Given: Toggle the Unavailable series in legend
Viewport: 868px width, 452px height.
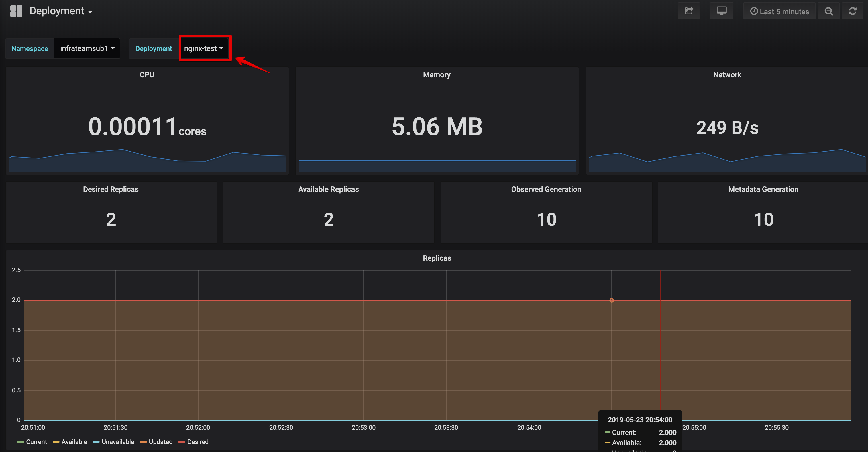Looking at the screenshot, I should pyautogui.click(x=118, y=442).
